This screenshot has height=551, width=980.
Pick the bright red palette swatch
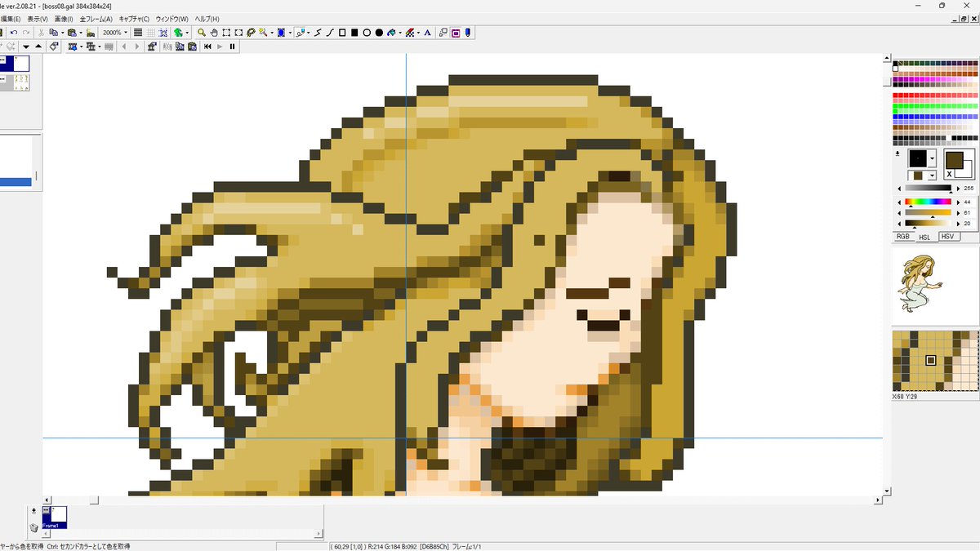point(895,96)
